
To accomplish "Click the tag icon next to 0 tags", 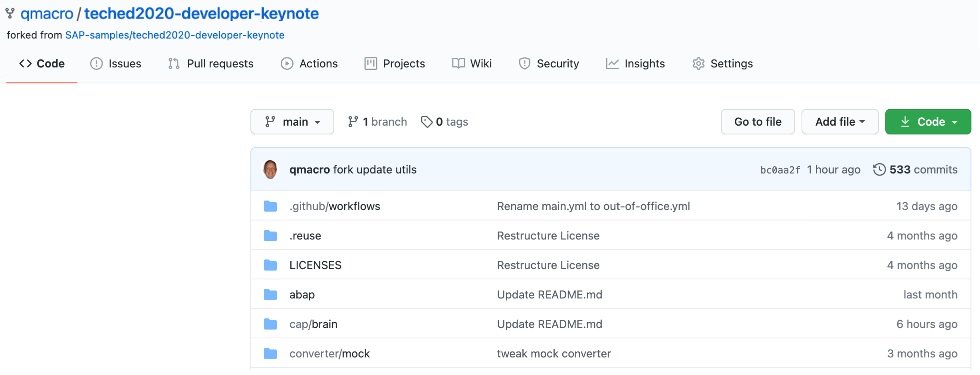I will pos(427,122).
